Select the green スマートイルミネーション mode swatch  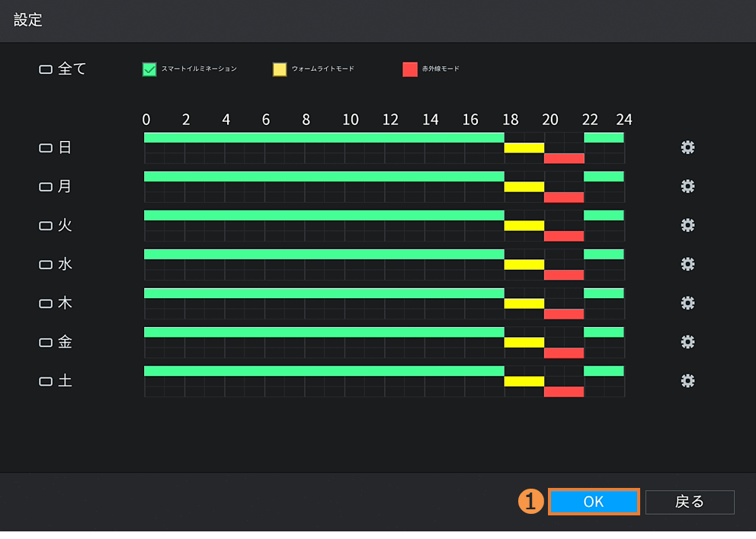(149, 69)
